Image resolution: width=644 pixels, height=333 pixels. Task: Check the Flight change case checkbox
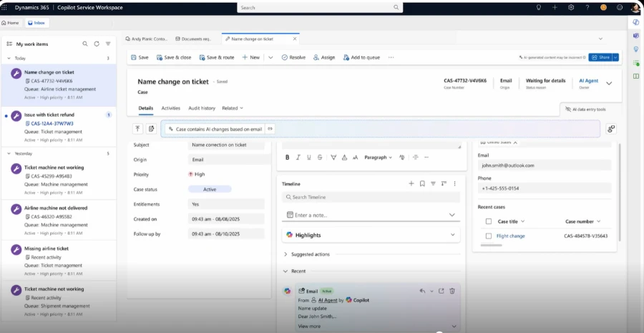(x=489, y=236)
